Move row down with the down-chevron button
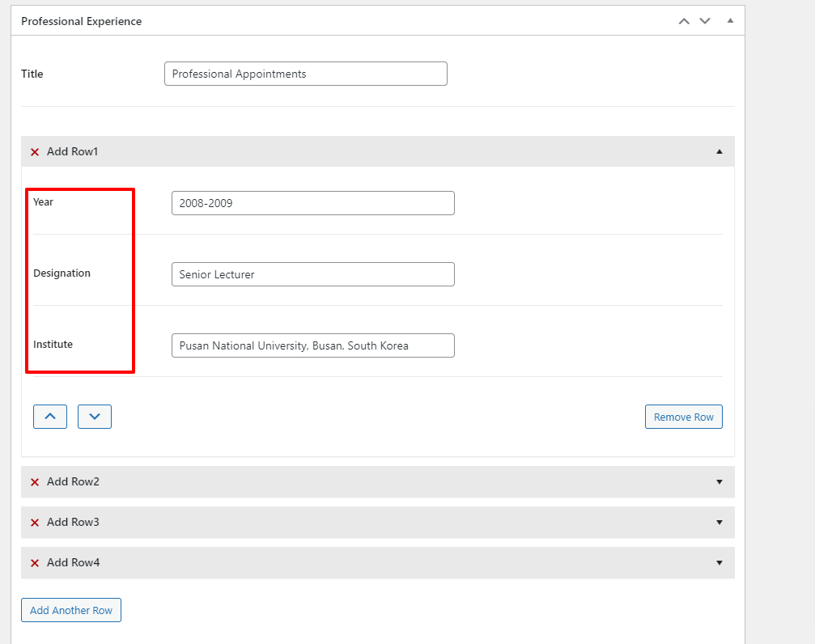 point(95,417)
